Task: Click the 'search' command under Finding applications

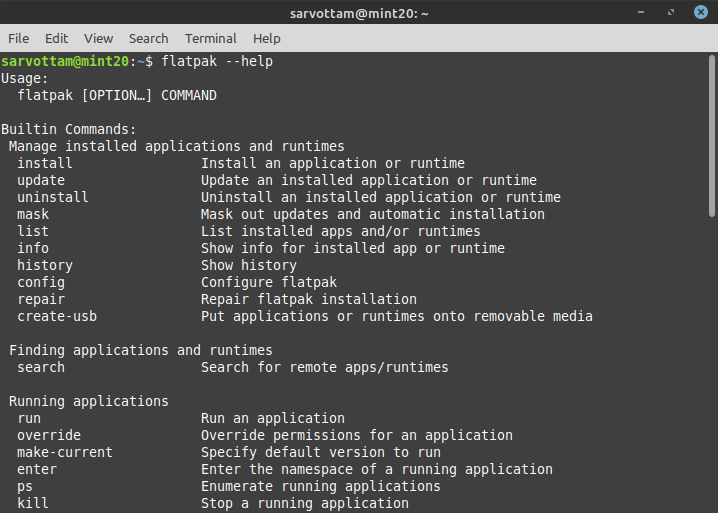Action: (41, 367)
